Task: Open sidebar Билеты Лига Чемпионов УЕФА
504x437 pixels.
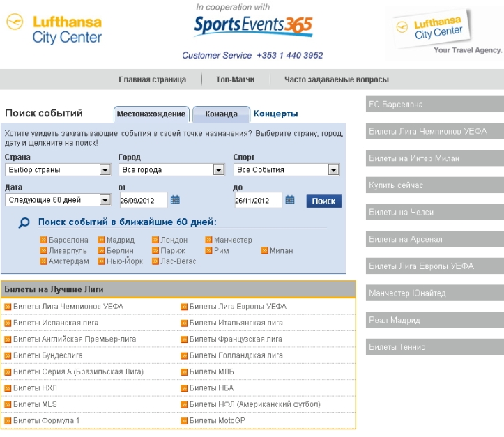Action: 435,131
